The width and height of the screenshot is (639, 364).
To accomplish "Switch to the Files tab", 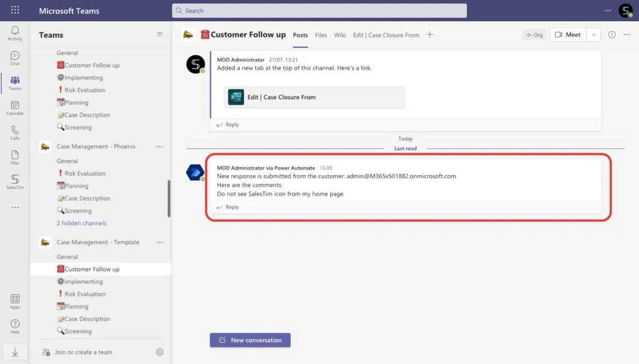I will [321, 35].
